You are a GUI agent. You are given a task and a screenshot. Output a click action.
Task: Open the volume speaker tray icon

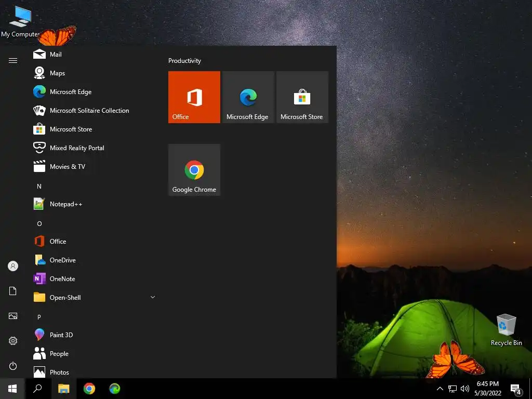[x=465, y=389]
